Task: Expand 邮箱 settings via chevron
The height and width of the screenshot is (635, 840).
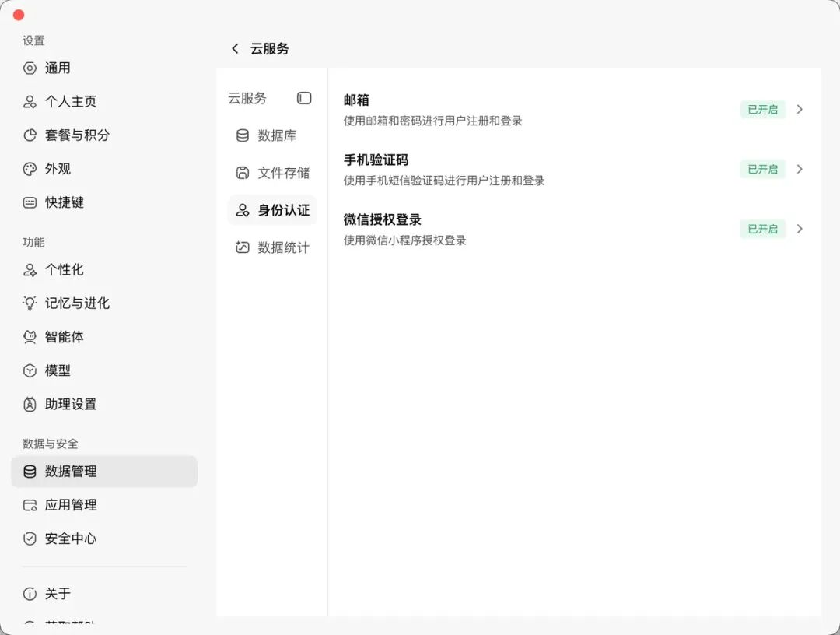Action: pyautogui.click(x=800, y=109)
